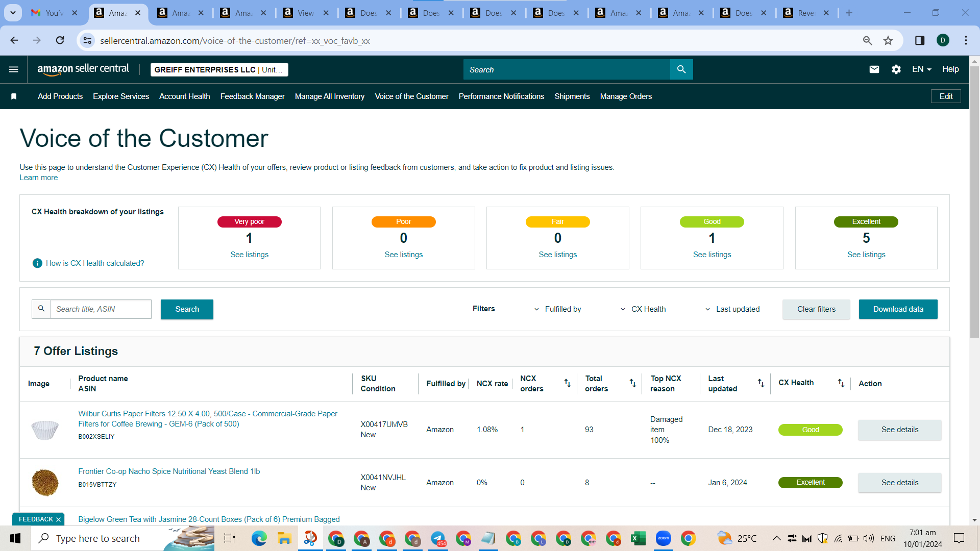Click the Download data button
The image size is (980, 551).
click(898, 309)
